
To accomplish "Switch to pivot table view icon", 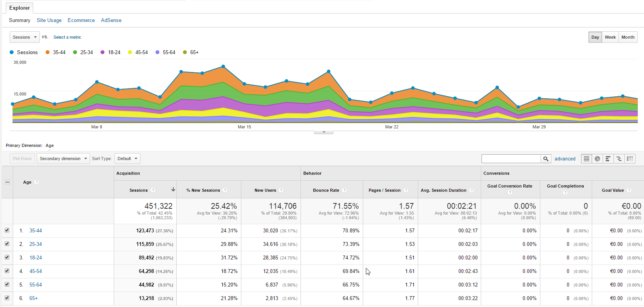I will point(630,159).
